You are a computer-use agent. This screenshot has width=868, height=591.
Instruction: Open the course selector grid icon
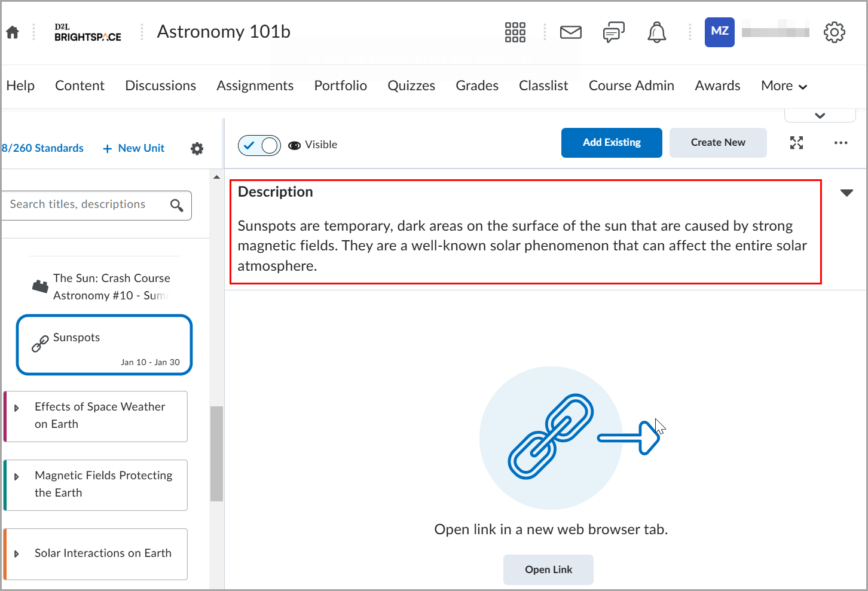[515, 32]
